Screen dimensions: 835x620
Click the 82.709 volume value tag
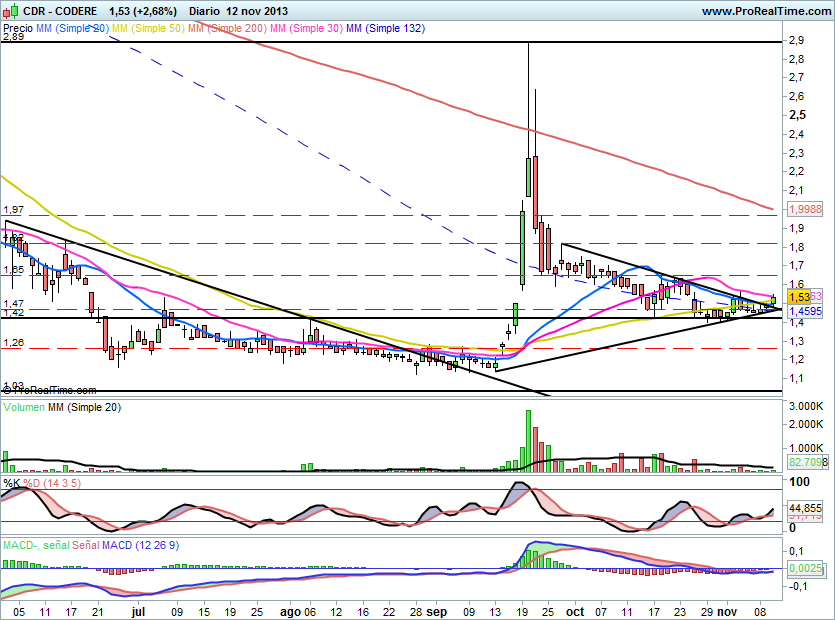click(x=805, y=462)
